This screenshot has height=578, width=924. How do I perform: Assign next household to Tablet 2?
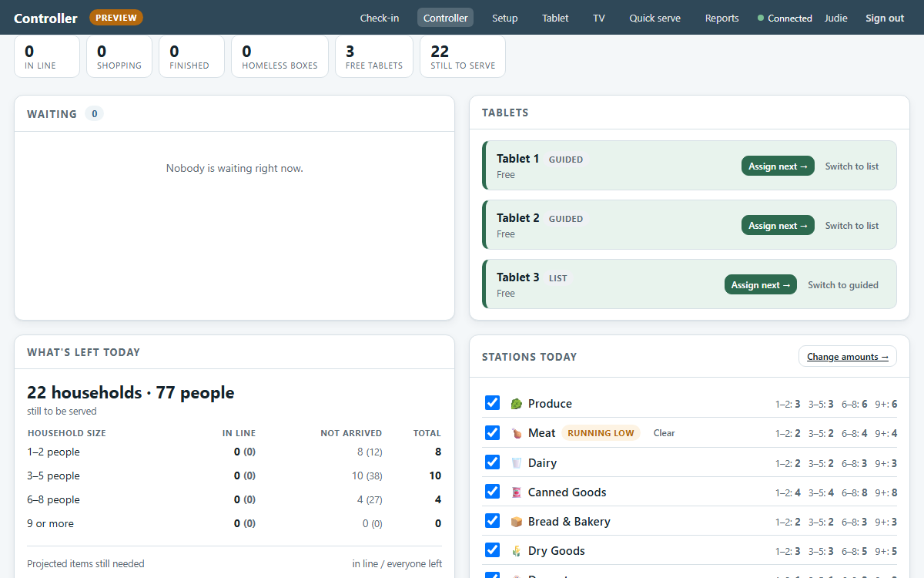[778, 225]
